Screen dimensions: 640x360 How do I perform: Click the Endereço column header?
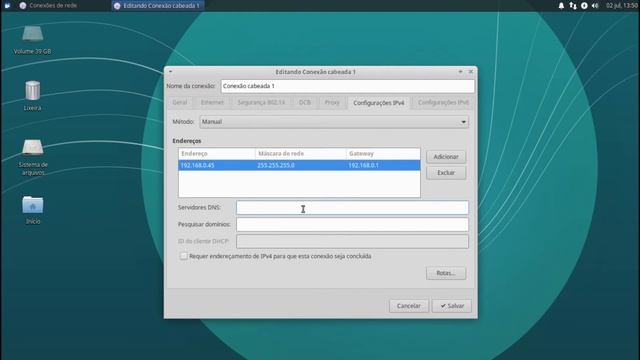click(x=217, y=153)
